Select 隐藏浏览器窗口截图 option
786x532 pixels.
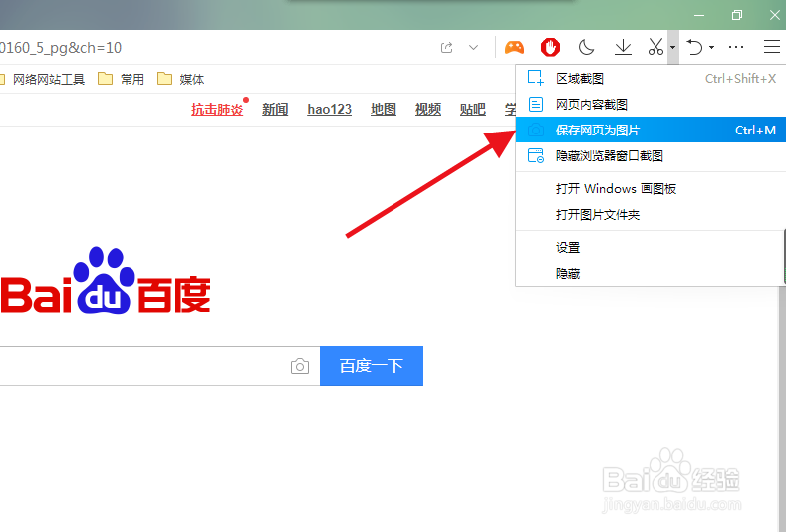(x=651, y=156)
